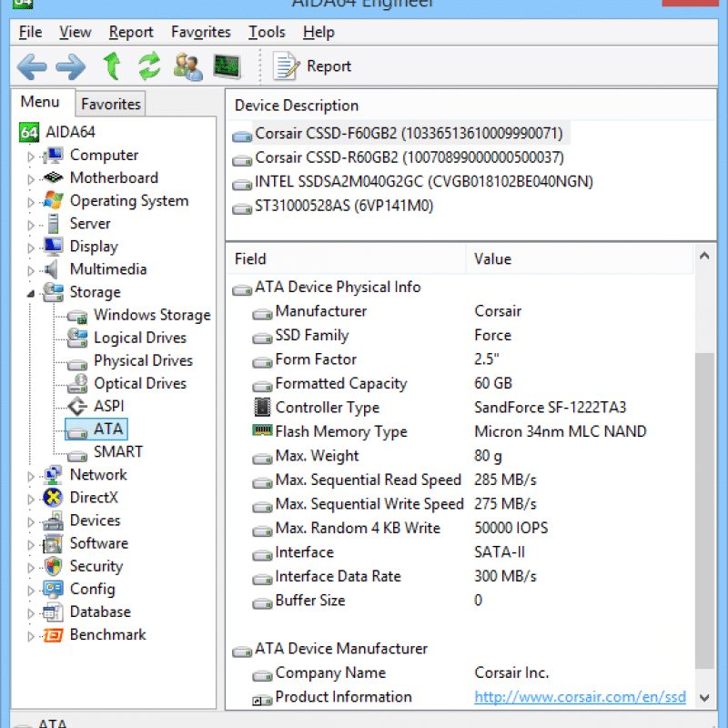728x728 pixels.
Task: Open Physical Drives in the tree
Action: 129,360
